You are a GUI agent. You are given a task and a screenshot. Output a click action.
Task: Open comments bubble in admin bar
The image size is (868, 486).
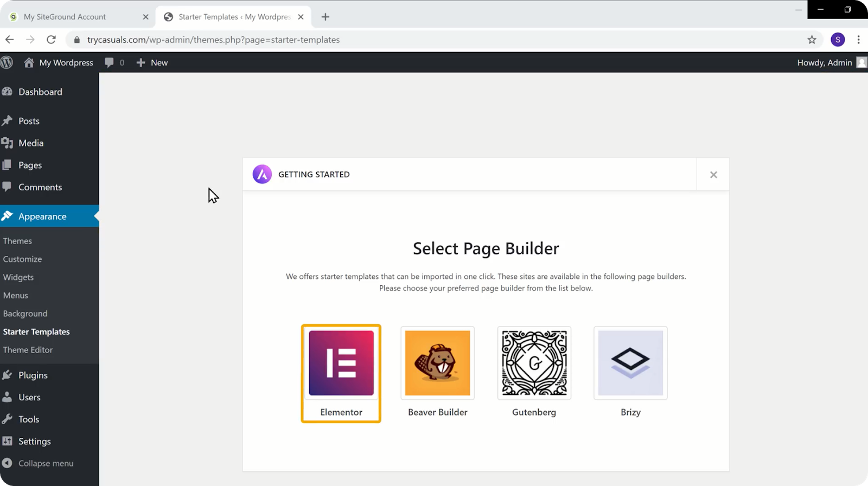pyautogui.click(x=109, y=62)
